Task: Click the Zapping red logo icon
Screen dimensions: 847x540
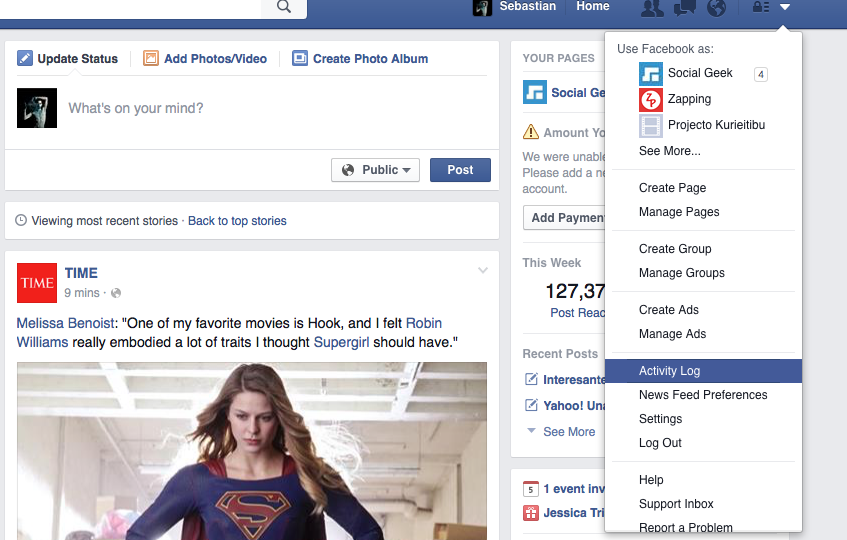Action: point(651,100)
